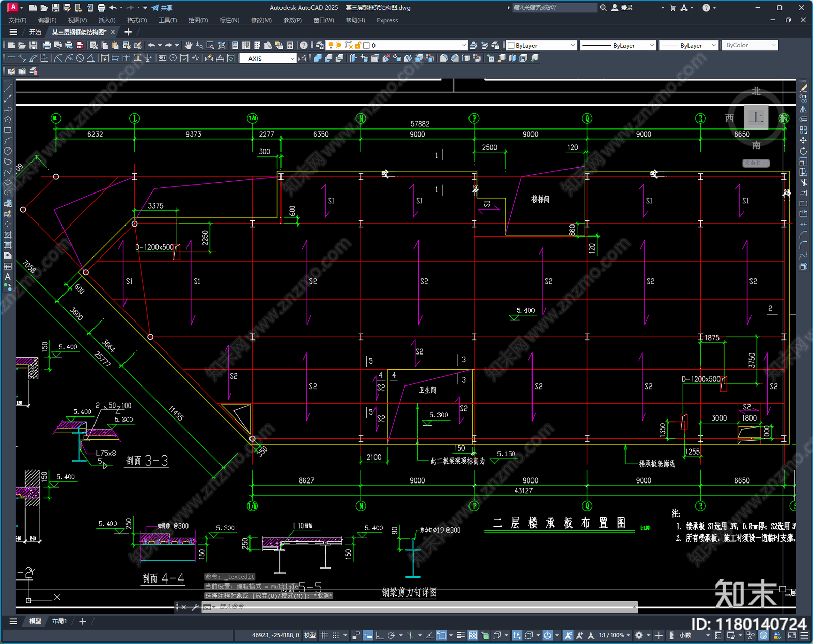813x644 pixels.
Task: Toggle drawing grid display in status bar
Action: (x=324, y=635)
